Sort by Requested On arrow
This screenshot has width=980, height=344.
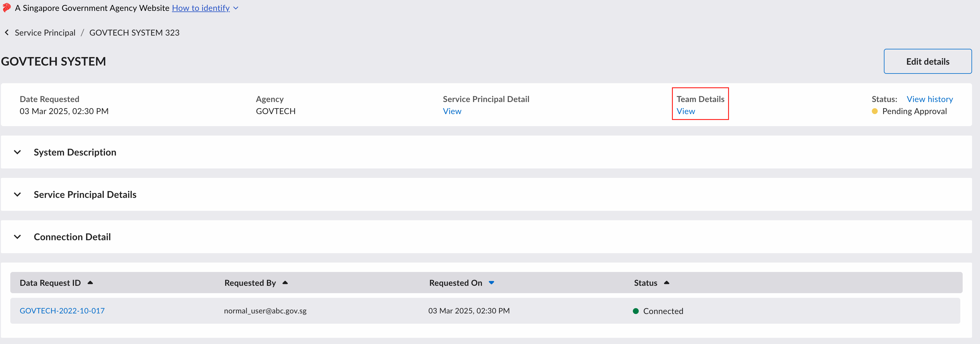491,283
